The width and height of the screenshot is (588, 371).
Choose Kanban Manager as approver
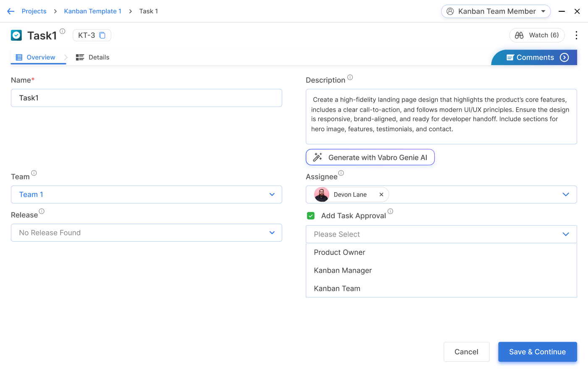click(343, 270)
